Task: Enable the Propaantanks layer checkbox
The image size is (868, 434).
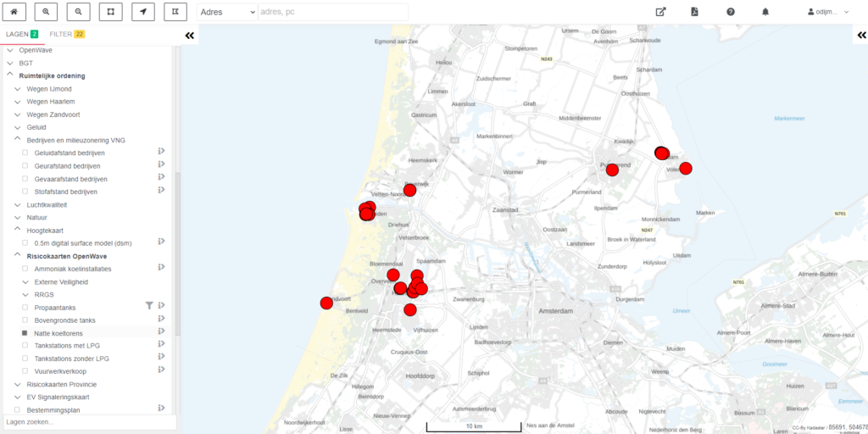Action: 25,307
